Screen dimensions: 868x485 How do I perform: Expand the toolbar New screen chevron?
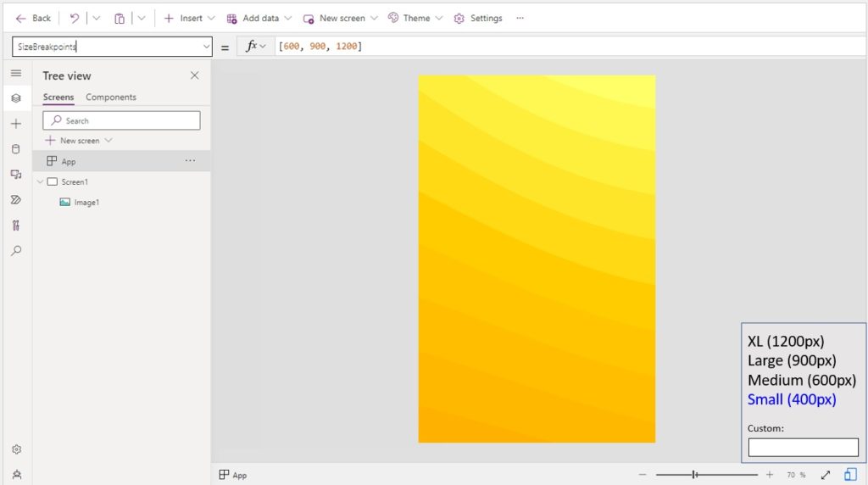point(374,19)
